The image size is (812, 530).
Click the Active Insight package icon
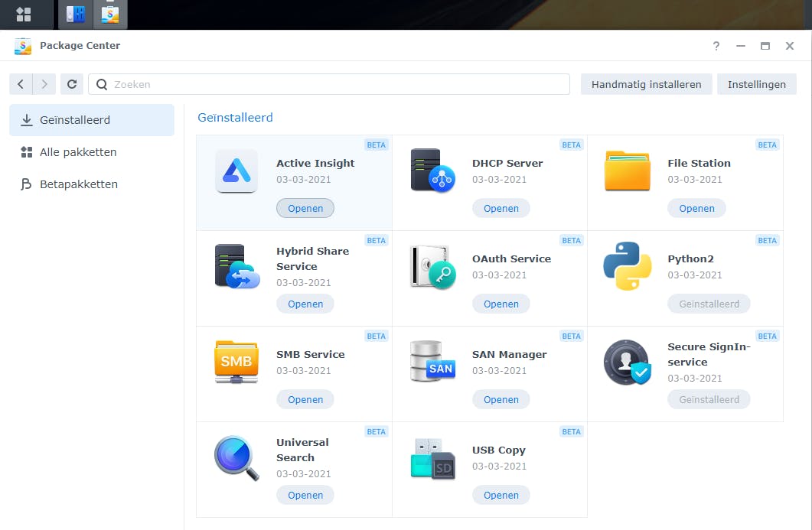(236, 171)
